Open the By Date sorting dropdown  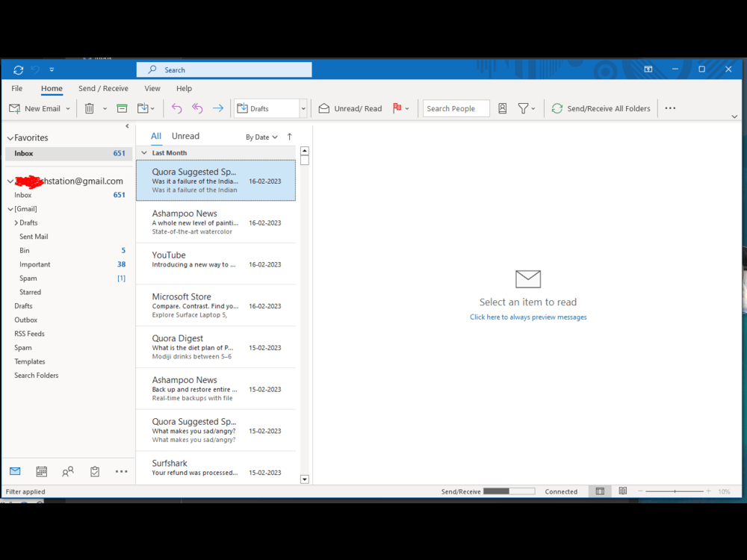pos(261,137)
